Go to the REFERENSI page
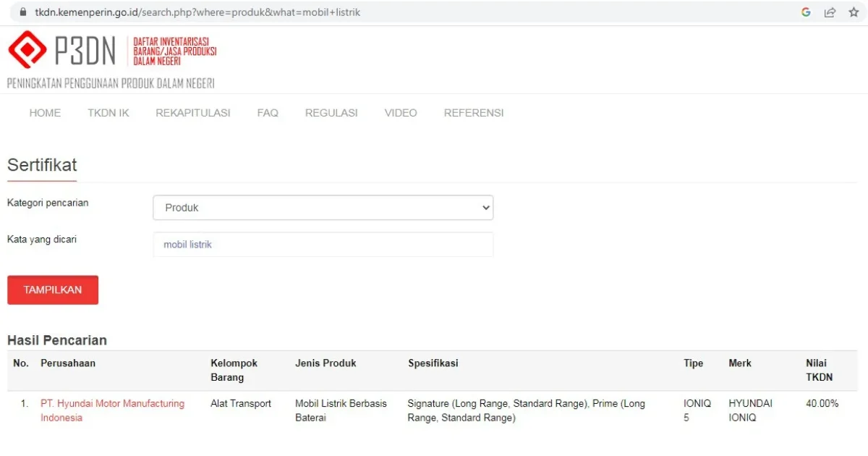Screen dimensions: 868x456 tap(474, 113)
